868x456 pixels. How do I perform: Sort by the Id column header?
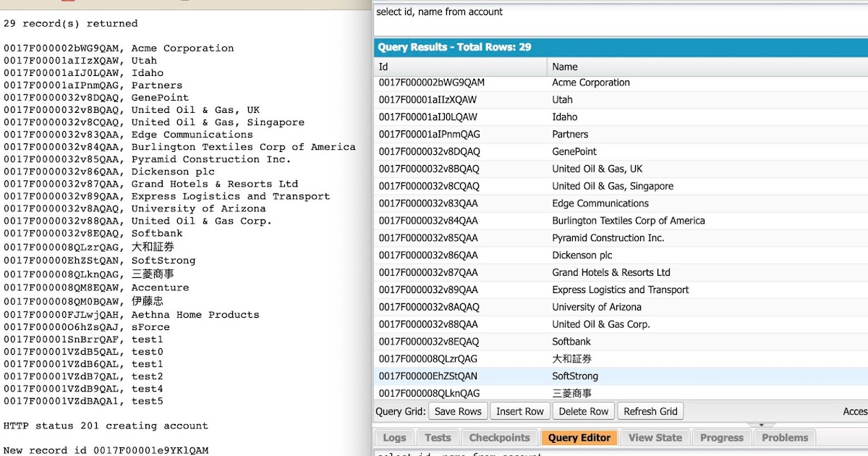coord(460,67)
